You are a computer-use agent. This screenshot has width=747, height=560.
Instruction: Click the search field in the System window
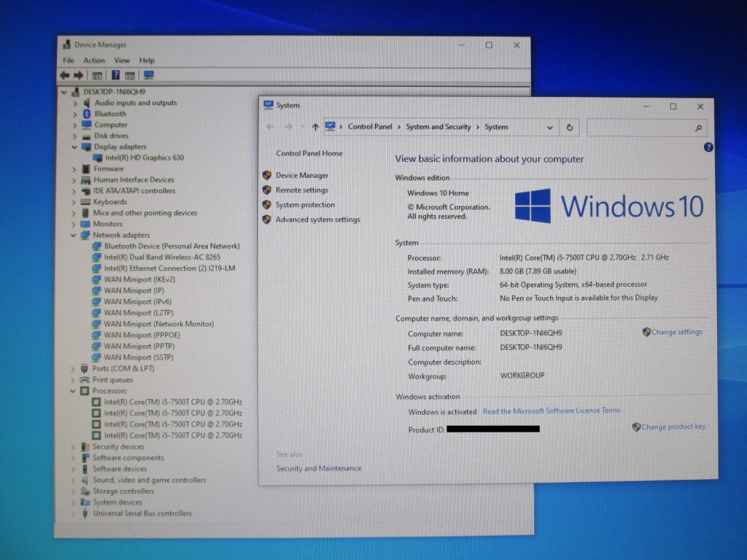tap(646, 128)
